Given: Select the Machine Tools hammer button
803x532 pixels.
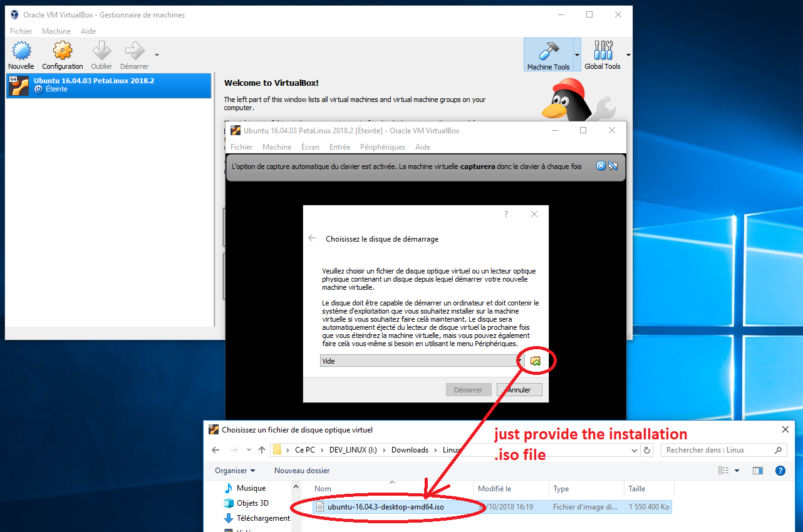Looking at the screenshot, I should point(548,54).
